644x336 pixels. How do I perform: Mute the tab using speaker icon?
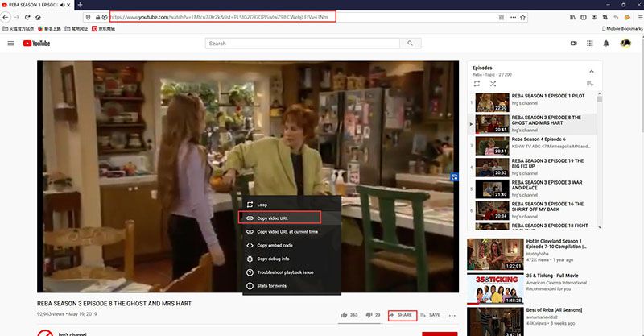(63, 5)
